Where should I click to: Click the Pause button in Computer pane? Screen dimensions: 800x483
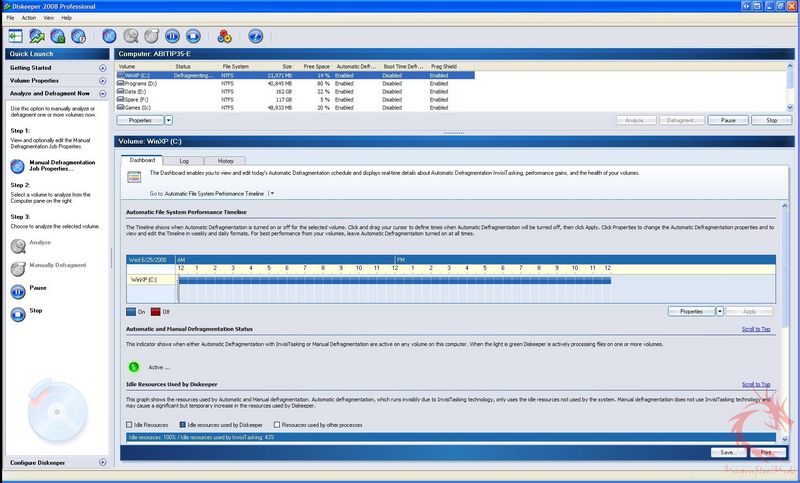click(728, 120)
